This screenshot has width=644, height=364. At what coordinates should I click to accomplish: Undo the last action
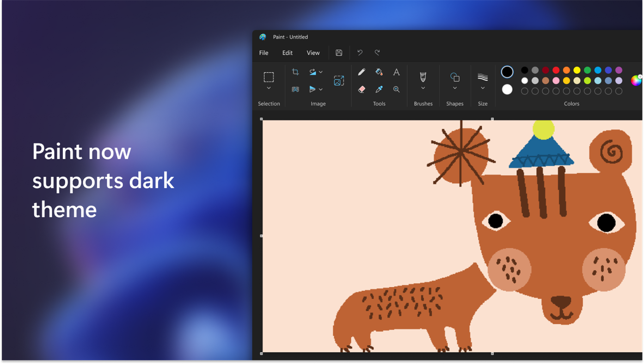(360, 52)
